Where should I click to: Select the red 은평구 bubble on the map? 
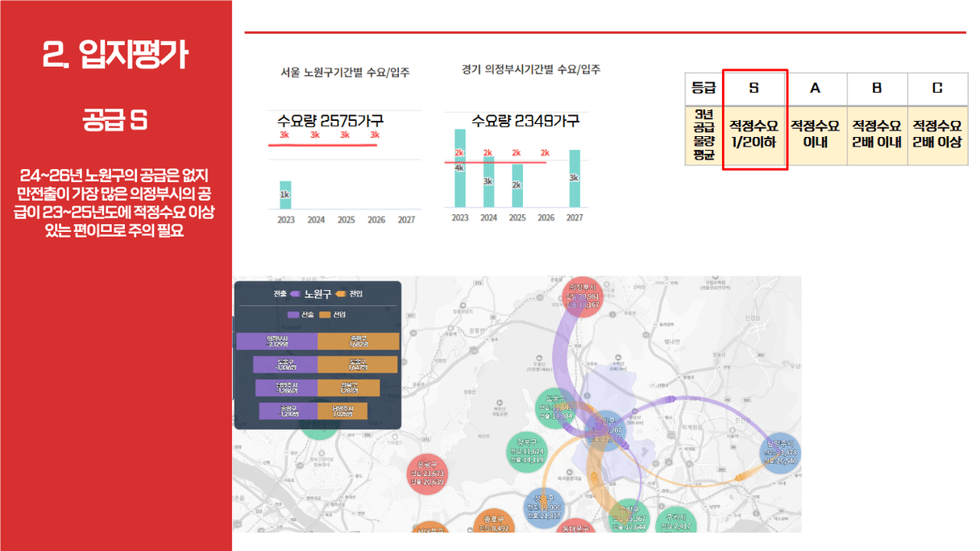pos(427,474)
